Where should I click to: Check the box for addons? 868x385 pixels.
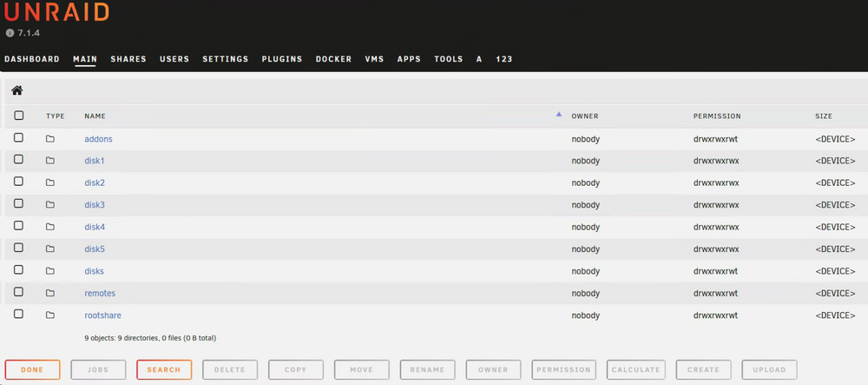(x=19, y=137)
